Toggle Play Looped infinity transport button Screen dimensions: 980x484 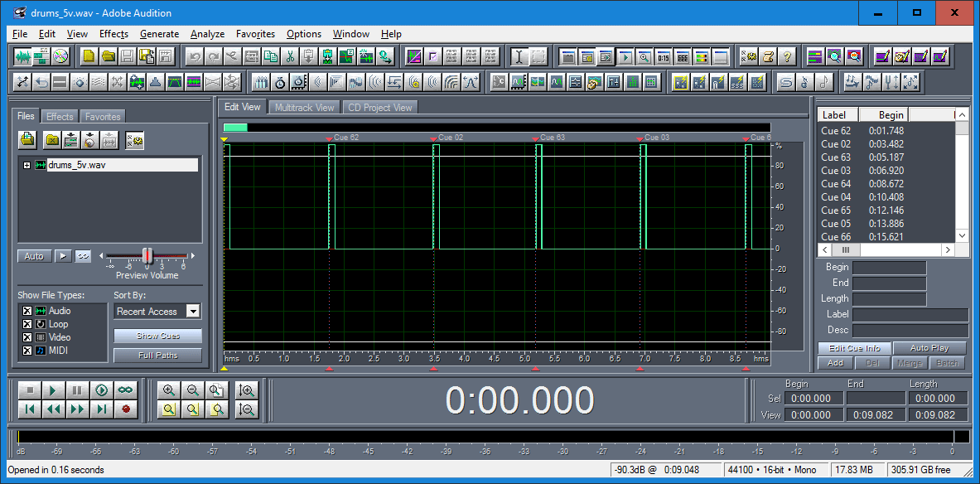pyautogui.click(x=126, y=390)
